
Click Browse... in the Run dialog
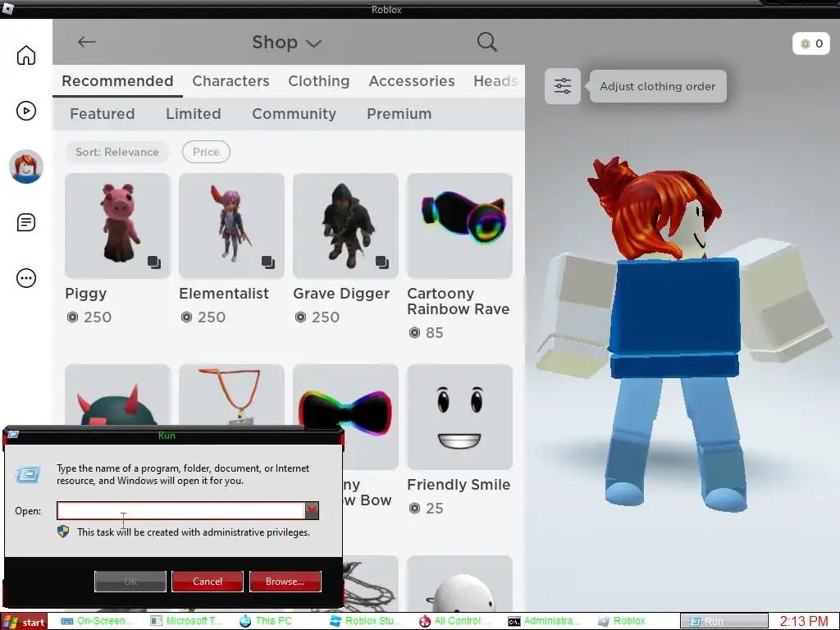pos(285,582)
